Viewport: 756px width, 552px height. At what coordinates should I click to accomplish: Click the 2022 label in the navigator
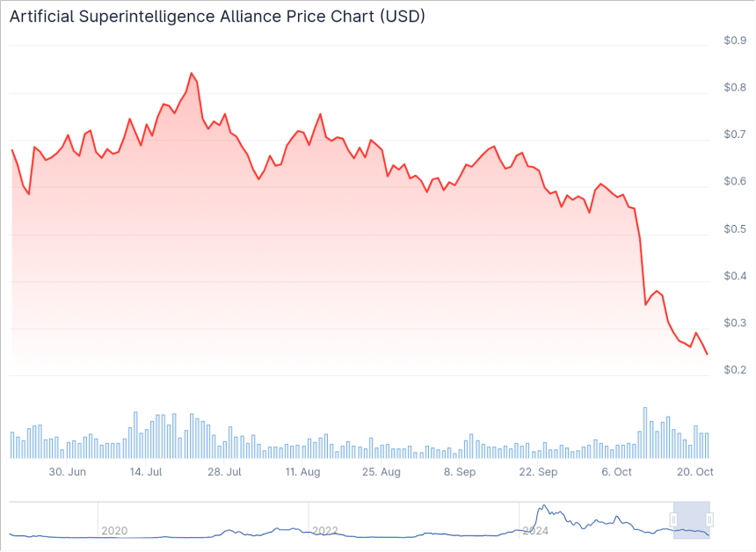[325, 531]
